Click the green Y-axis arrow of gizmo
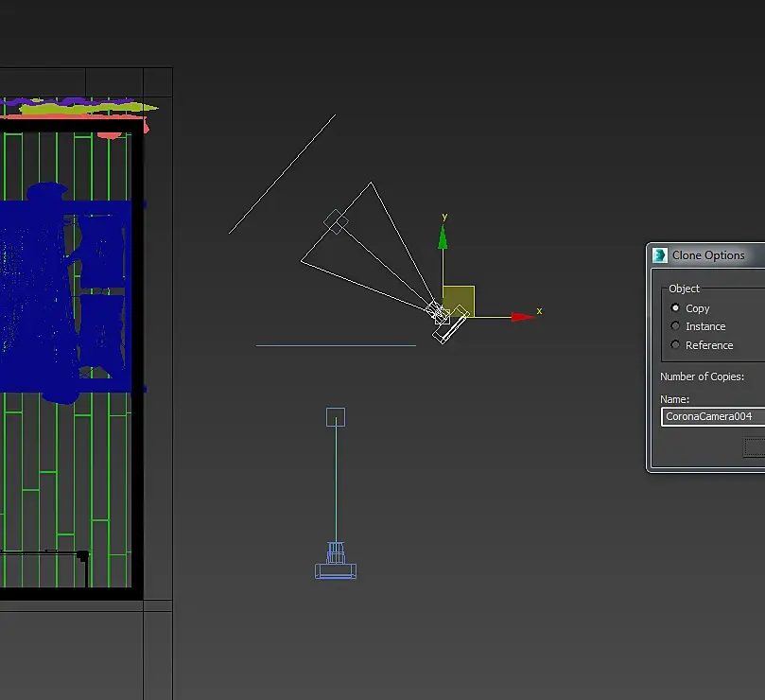The width and height of the screenshot is (765, 700). coord(443,238)
